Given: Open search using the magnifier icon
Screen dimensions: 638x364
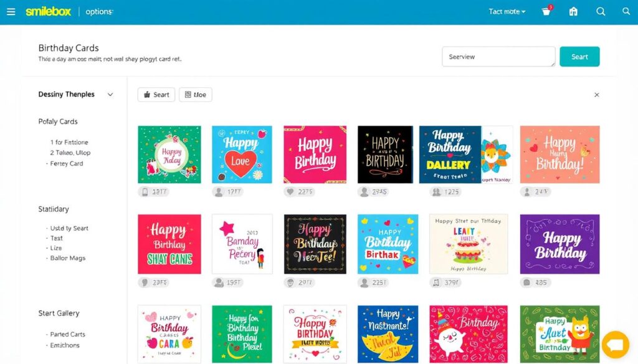Looking at the screenshot, I should [x=601, y=11].
